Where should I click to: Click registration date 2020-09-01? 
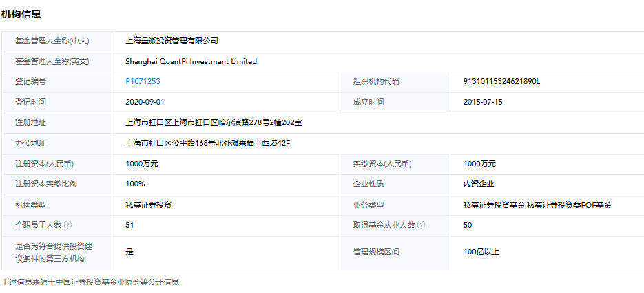click(144, 102)
